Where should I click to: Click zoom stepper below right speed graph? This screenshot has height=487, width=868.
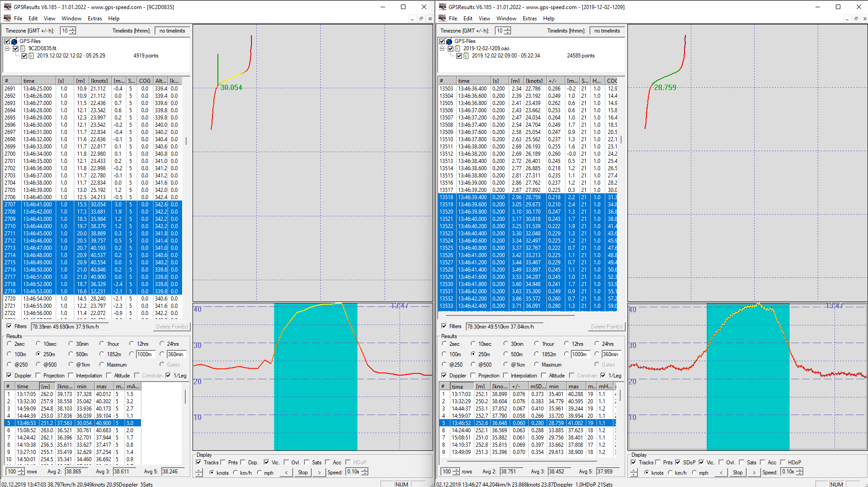click(x=634, y=472)
